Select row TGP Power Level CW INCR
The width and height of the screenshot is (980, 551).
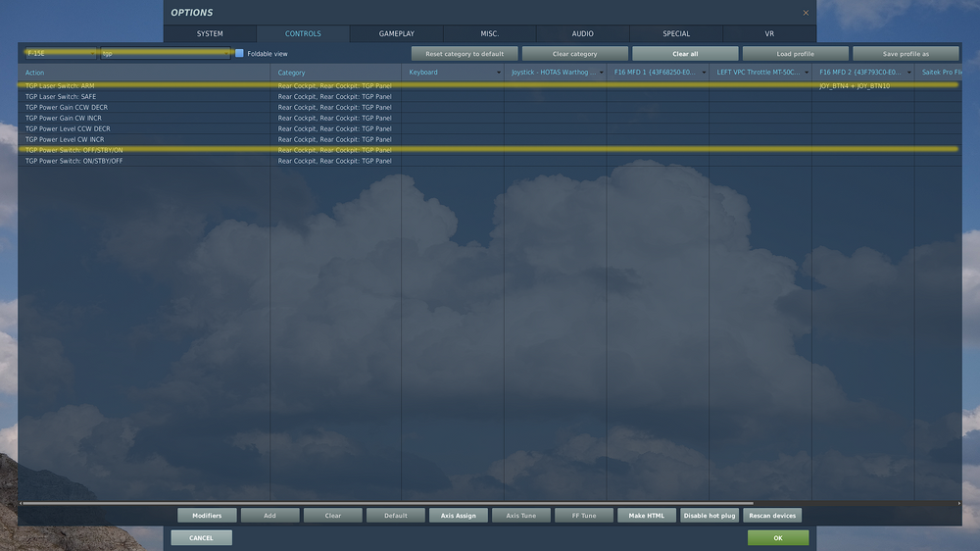[490, 139]
